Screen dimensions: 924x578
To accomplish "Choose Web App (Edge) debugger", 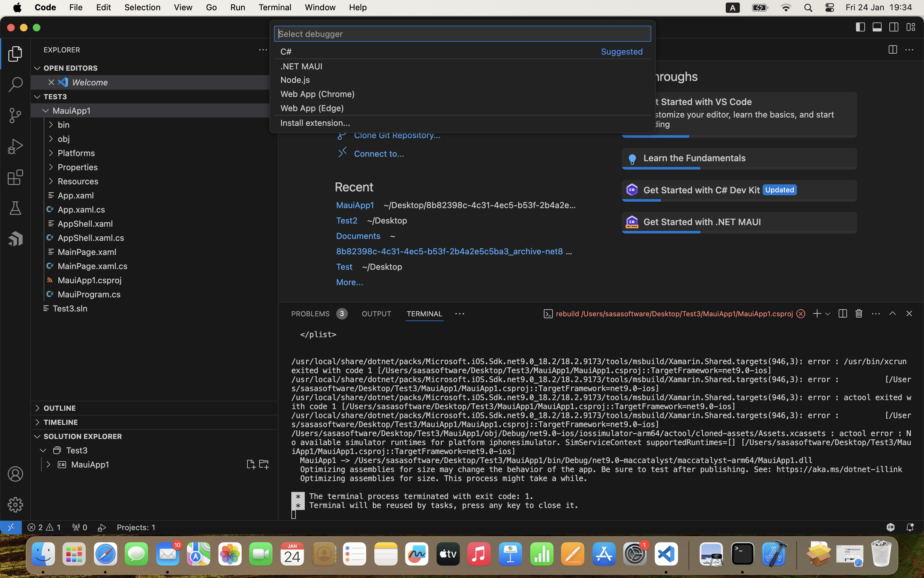I will click(x=462, y=108).
